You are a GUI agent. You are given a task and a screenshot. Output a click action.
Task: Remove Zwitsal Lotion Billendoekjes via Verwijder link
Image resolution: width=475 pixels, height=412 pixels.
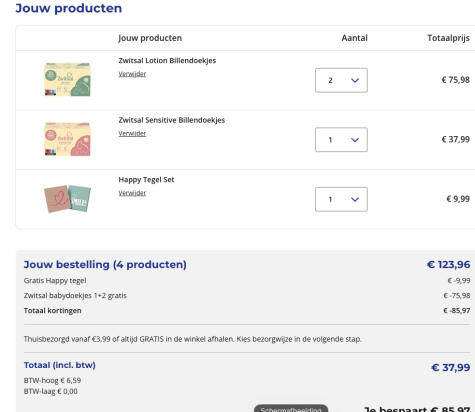pos(132,74)
